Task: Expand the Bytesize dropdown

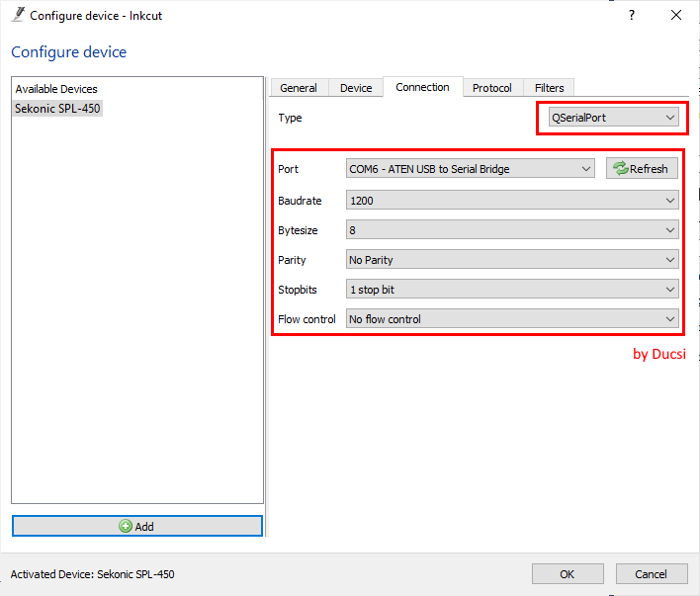Action: 512,230
